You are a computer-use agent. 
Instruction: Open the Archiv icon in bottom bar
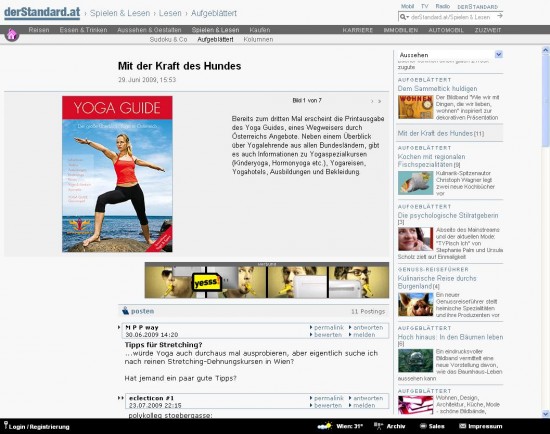pos(378,426)
